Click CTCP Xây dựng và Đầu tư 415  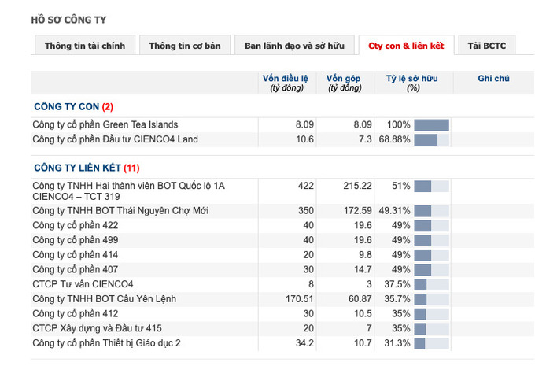[98, 328]
